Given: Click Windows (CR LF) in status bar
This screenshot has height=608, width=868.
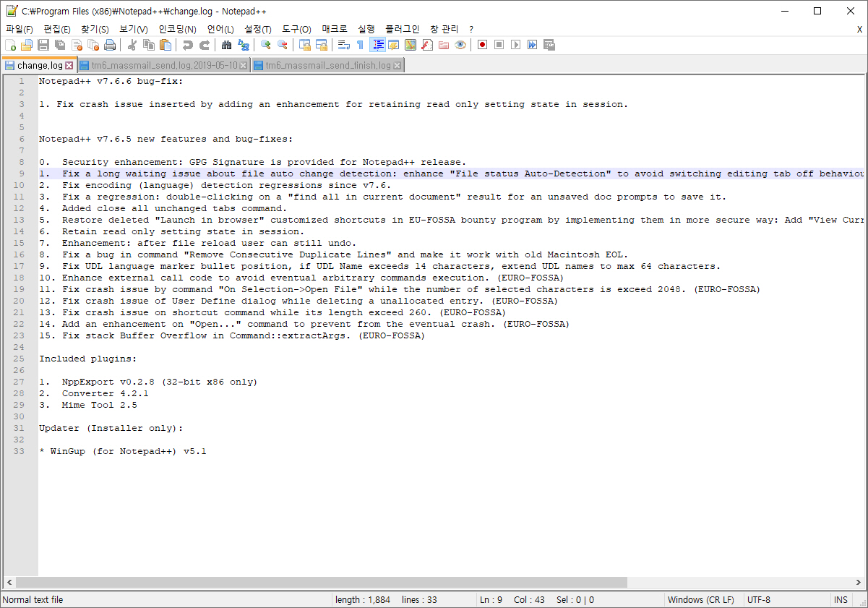Looking at the screenshot, I should tap(700, 600).
